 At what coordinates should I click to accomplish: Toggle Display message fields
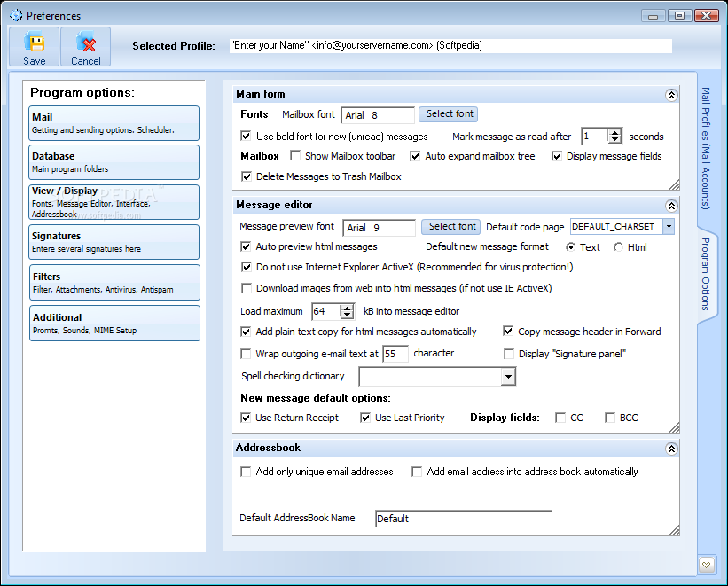pyautogui.click(x=557, y=156)
